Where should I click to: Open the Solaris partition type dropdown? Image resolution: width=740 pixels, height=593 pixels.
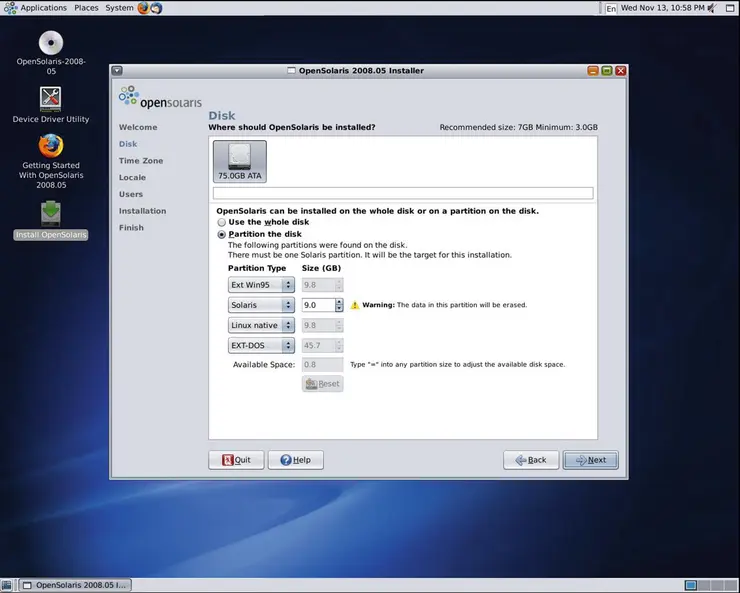click(261, 305)
